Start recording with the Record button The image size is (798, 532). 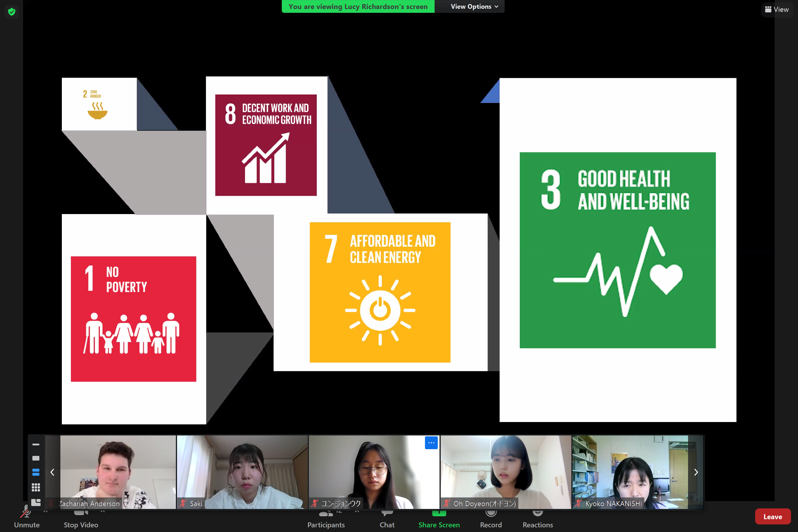[491, 519]
